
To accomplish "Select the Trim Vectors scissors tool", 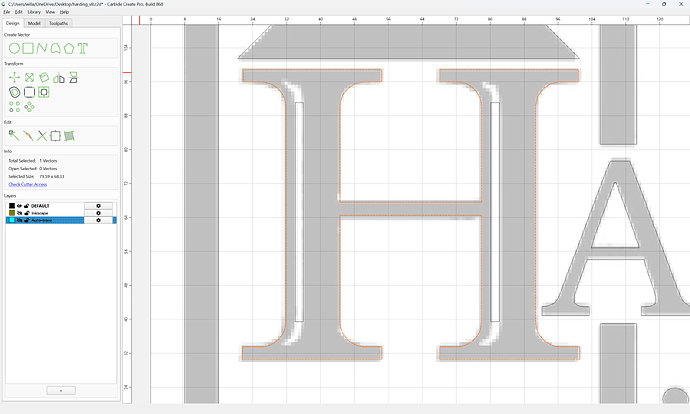I will coord(42,136).
